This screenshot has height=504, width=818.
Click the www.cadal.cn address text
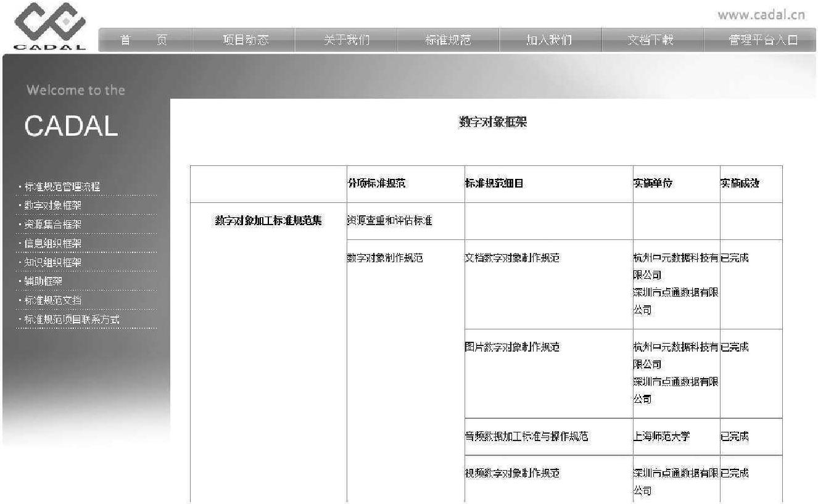(x=761, y=15)
